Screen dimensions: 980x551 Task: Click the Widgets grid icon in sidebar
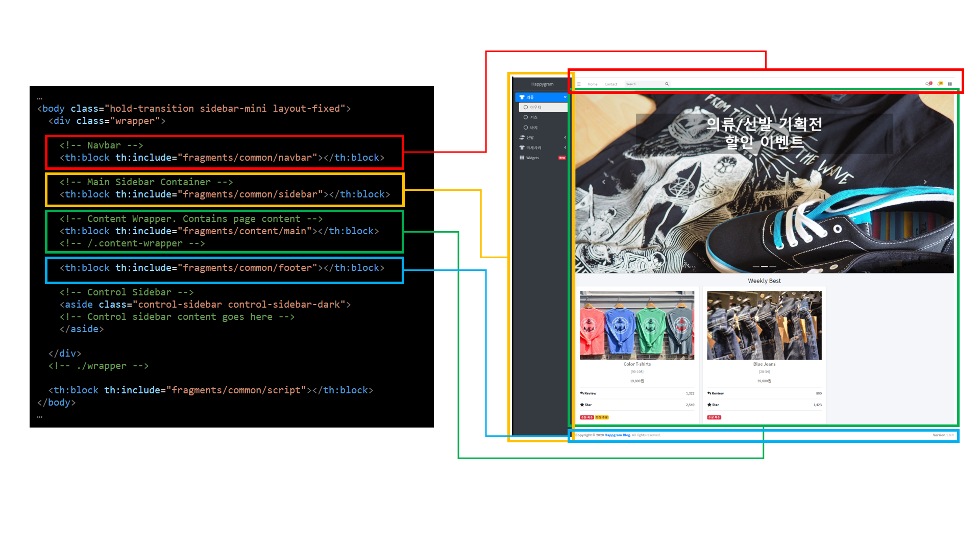coord(522,158)
